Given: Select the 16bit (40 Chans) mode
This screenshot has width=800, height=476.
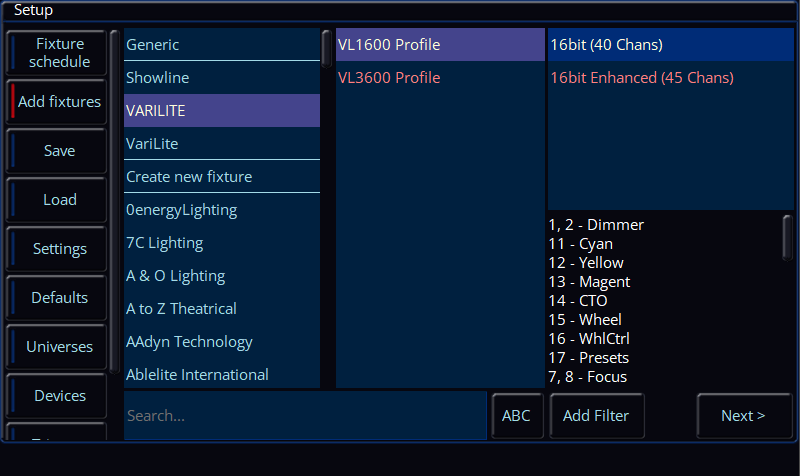Looking at the screenshot, I should 671,44.
